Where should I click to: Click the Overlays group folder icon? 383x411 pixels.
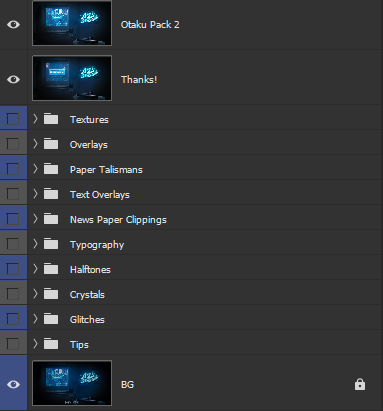(51, 144)
